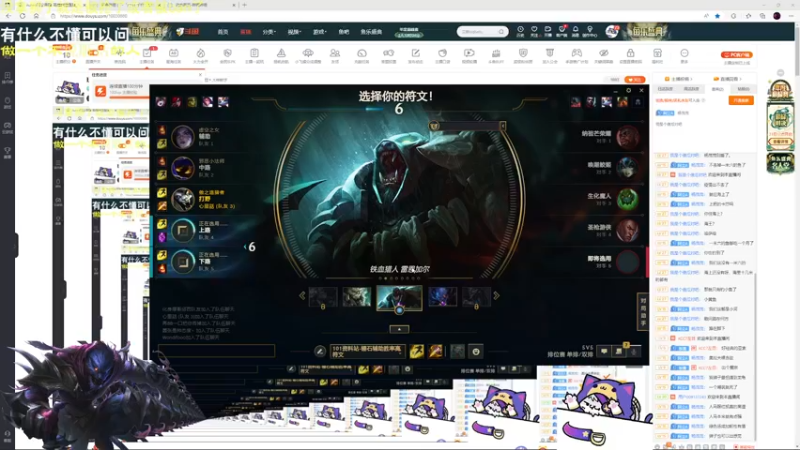Select the 上路 teammate row being picked
The width and height of the screenshot is (800, 450).
203,231
